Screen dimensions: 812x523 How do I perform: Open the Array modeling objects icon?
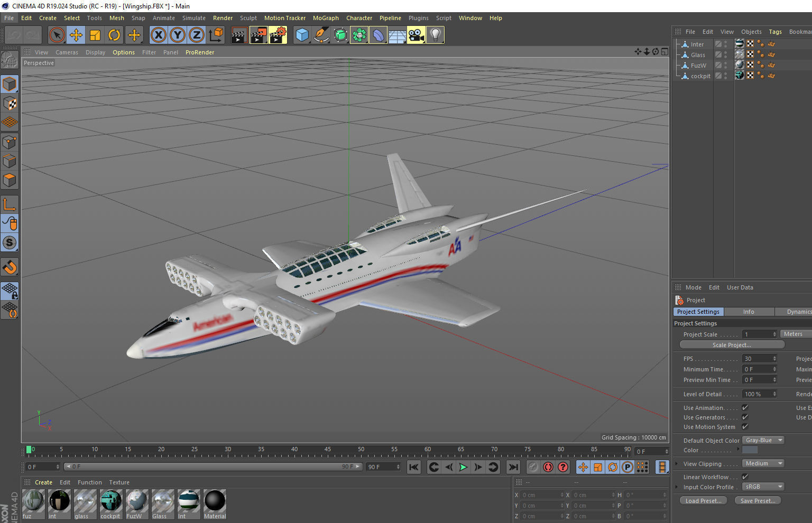tap(359, 35)
